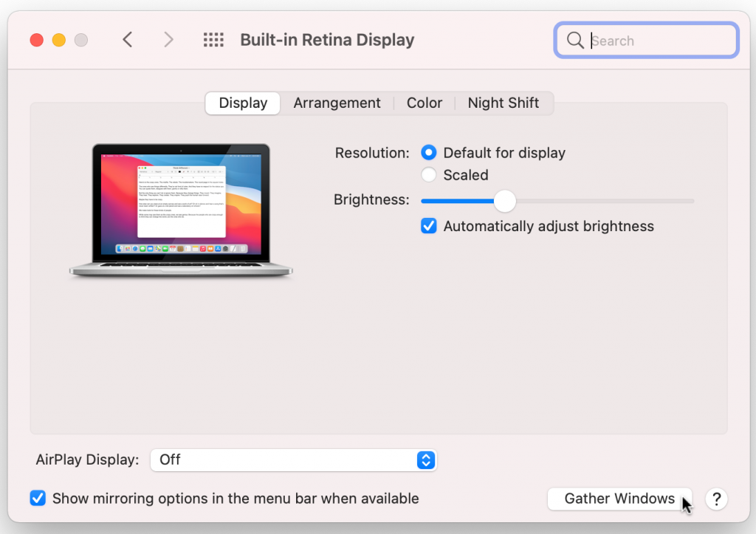Click the yellow minimize traffic light
756x534 pixels.
[x=58, y=40]
